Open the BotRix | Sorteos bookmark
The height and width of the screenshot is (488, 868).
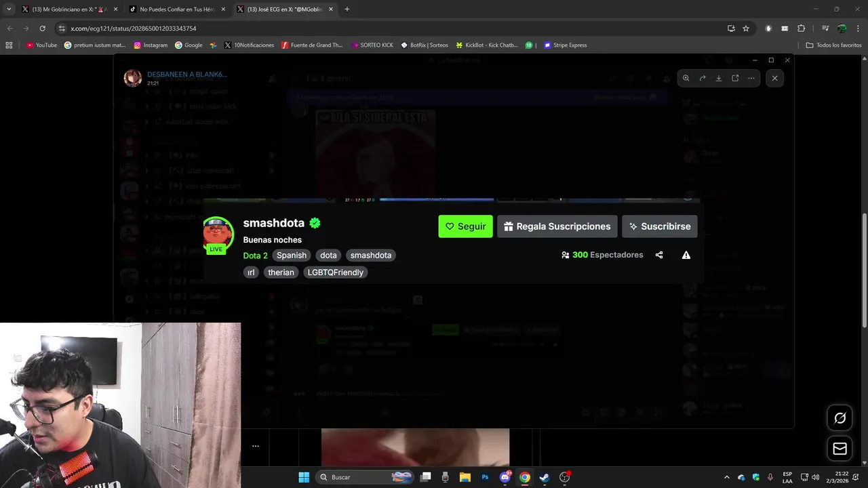coord(425,45)
